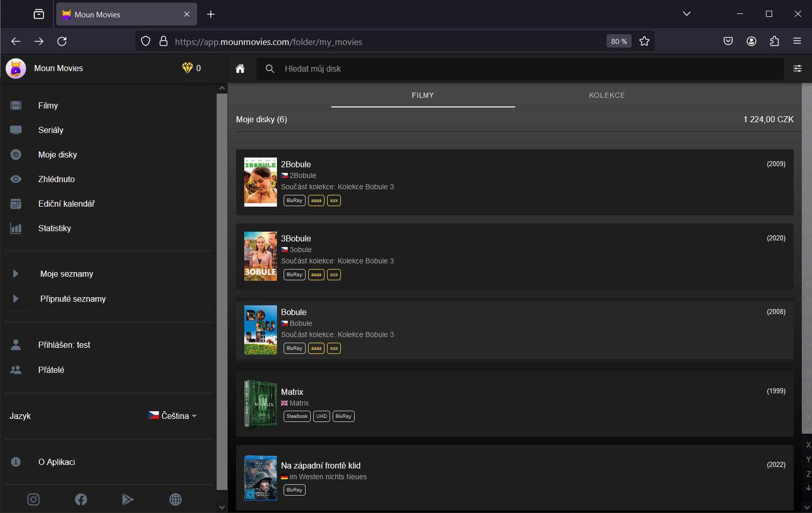The image size is (812, 513).
Task: Click the yellow diamond premium icon
Action: (x=187, y=68)
